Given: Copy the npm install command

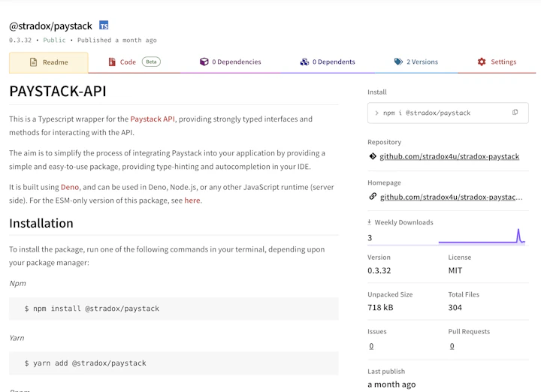Looking at the screenshot, I should point(515,113).
